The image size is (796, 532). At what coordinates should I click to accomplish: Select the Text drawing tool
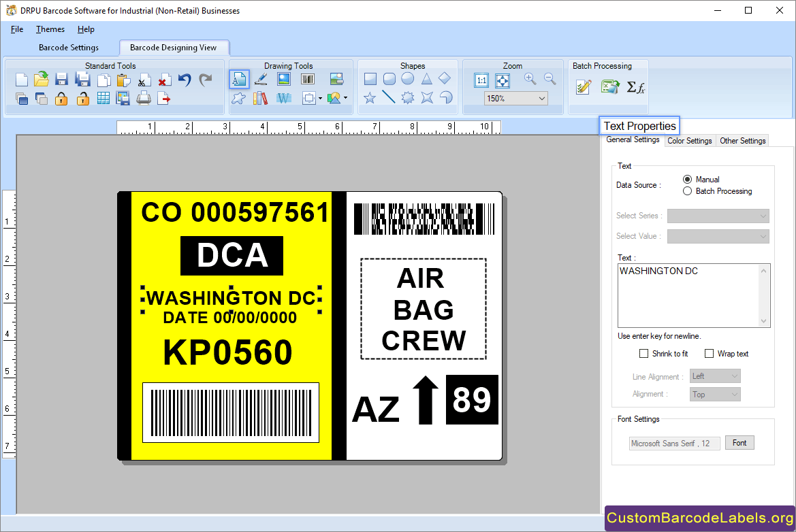[239, 79]
